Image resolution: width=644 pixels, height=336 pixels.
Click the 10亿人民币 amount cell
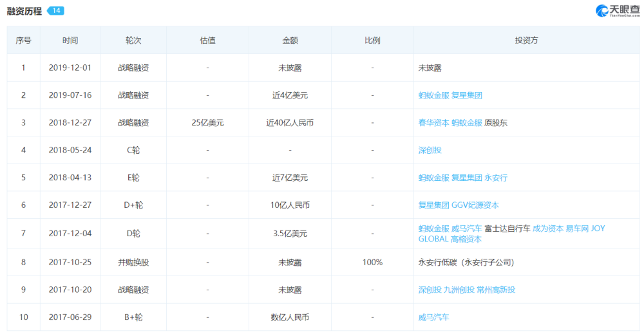pyautogui.click(x=290, y=205)
